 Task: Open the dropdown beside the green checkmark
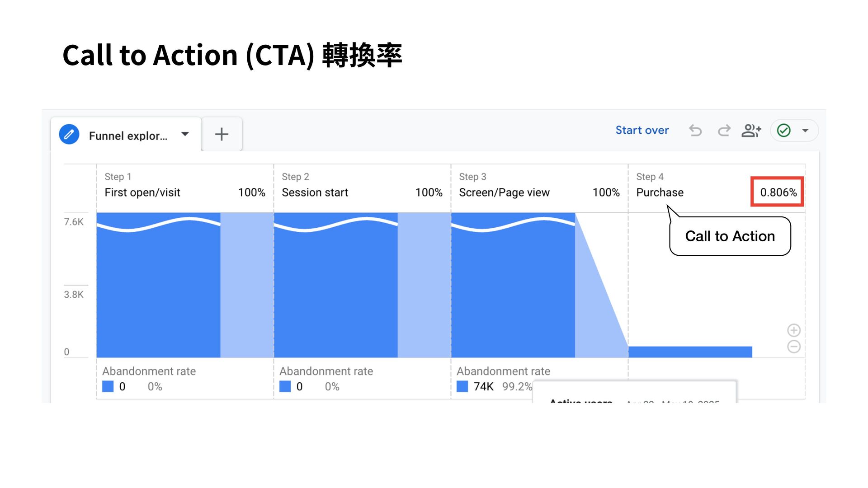[x=805, y=131]
